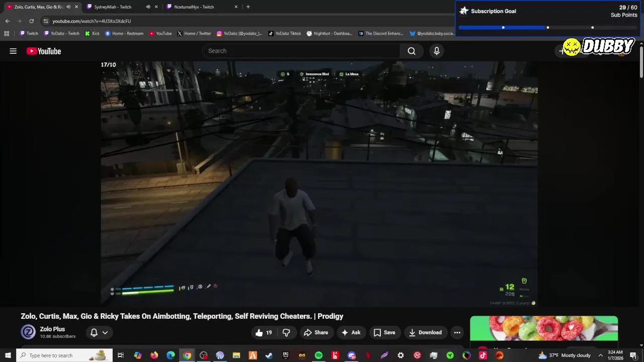This screenshot has width=644, height=362.
Task: Click the Share button
Action: [316, 332]
